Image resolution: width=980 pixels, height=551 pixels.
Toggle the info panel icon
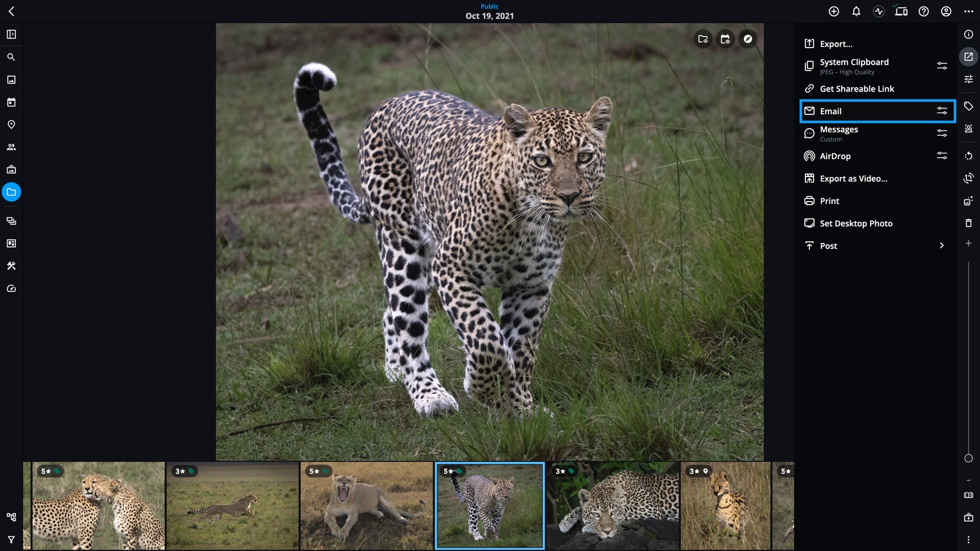pos(968,34)
